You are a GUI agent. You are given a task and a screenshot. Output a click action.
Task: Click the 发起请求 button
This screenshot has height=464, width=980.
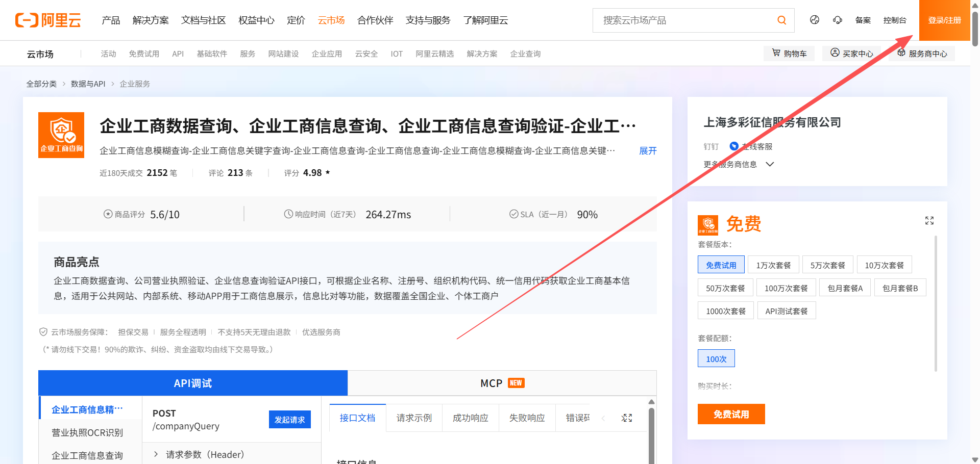289,420
